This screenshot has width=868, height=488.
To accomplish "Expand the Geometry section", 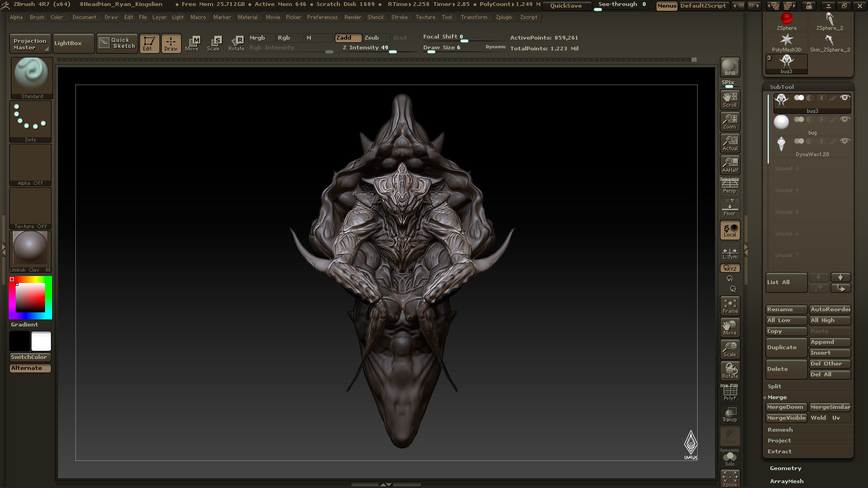I will pyautogui.click(x=785, y=468).
